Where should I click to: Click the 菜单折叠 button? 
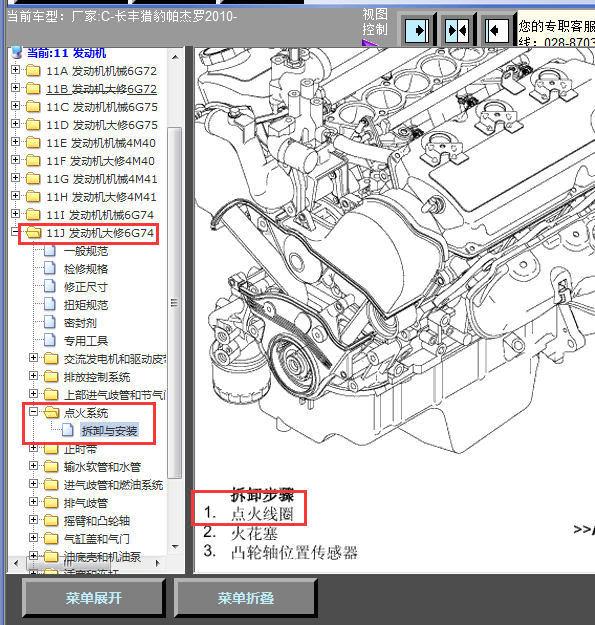click(245, 598)
